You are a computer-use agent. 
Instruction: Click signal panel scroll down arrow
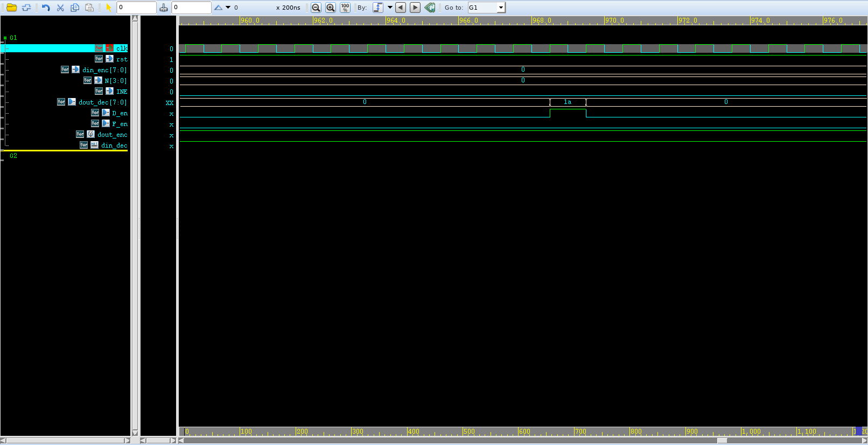(x=135, y=433)
